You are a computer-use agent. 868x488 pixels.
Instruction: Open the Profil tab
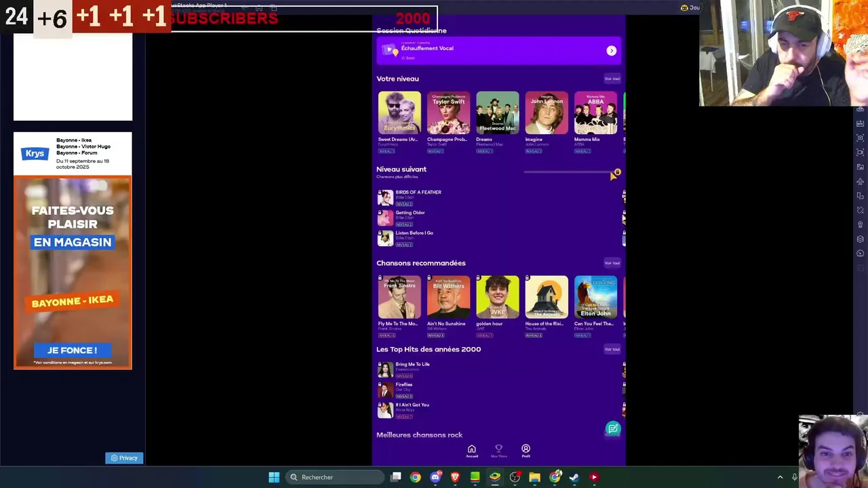tap(526, 451)
